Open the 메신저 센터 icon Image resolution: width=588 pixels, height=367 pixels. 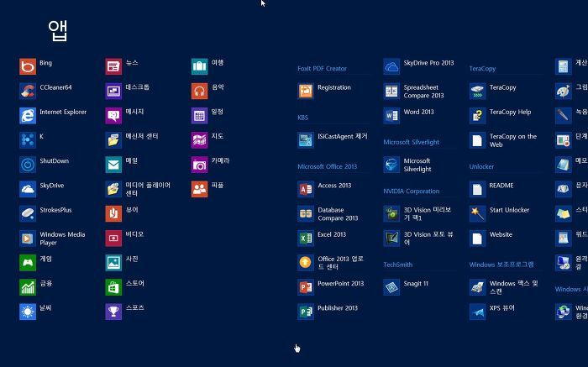point(113,140)
